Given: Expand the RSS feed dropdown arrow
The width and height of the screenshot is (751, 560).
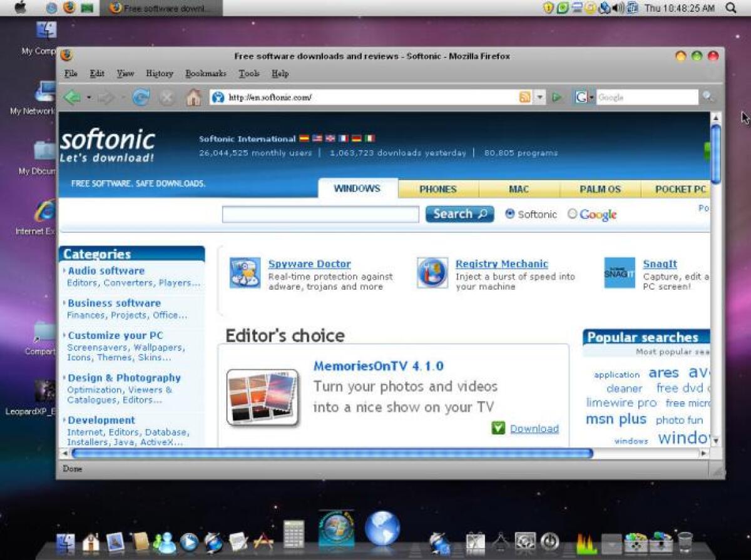Looking at the screenshot, I should (539, 97).
